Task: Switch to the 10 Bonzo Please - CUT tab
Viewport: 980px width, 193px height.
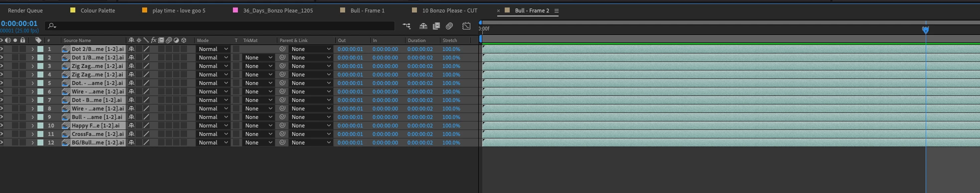Action: pos(449,10)
